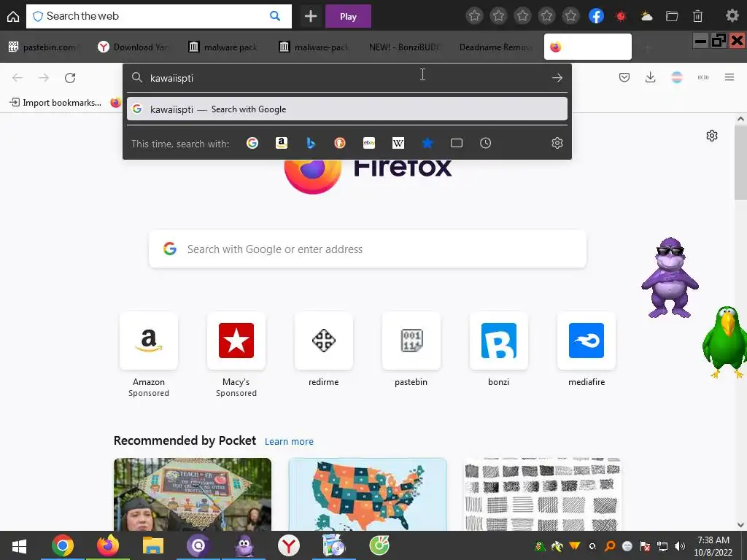
Task: Switch to the NEW! - BonziBUD tab
Action: pyautogui.click(x=404, y=47)
